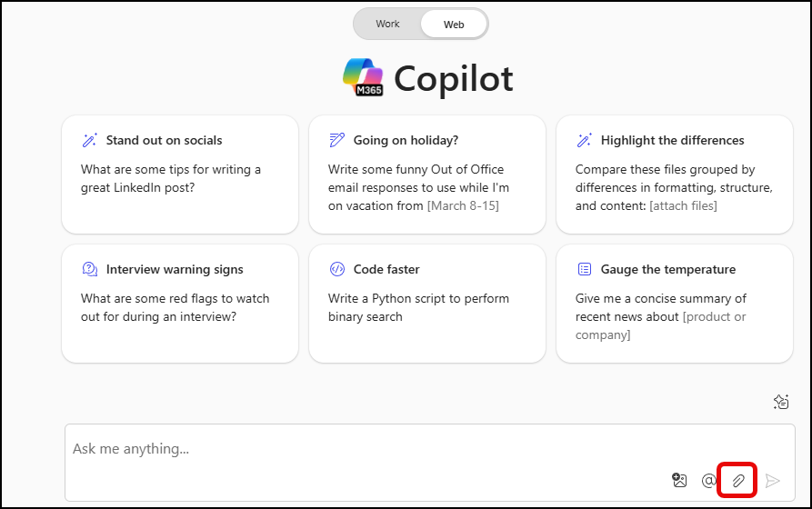The height and width of the screenshot is (509, 812).
Task: Click the add image icon
Action: 679,481
